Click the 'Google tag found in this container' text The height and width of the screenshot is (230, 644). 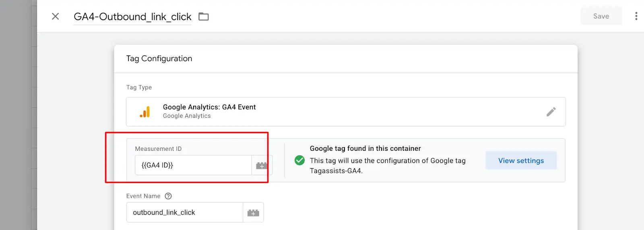[365, 148]
